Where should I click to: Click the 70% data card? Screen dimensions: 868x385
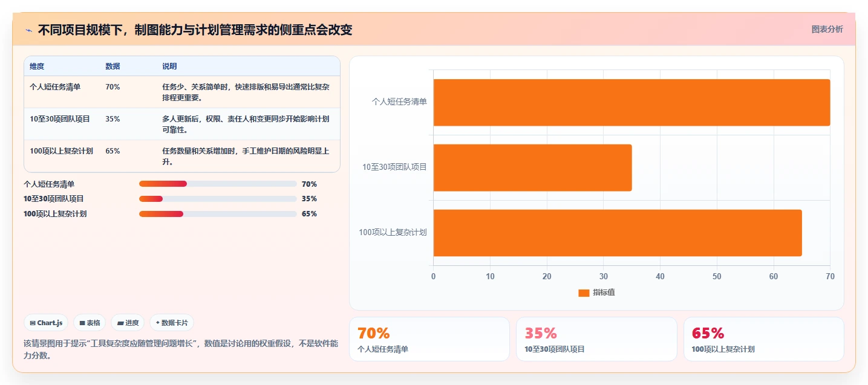pyautogui.click(x=429, y=339)
